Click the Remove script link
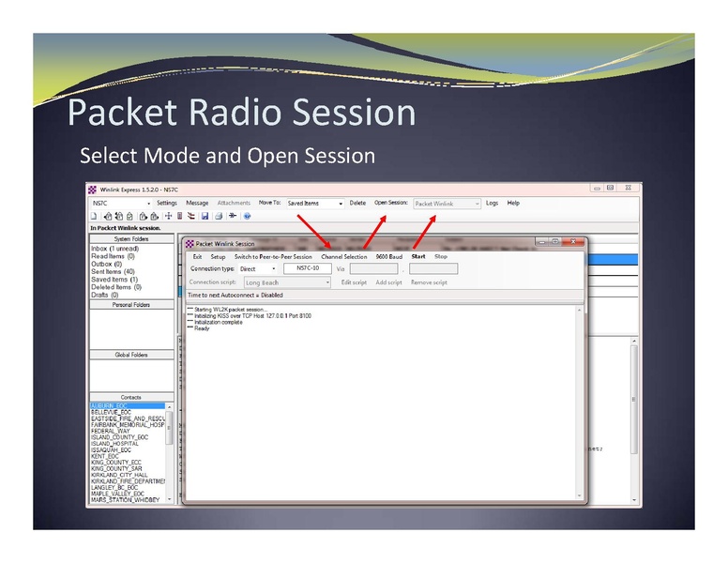This screenshot has height=563, width=728. [429, 282]
